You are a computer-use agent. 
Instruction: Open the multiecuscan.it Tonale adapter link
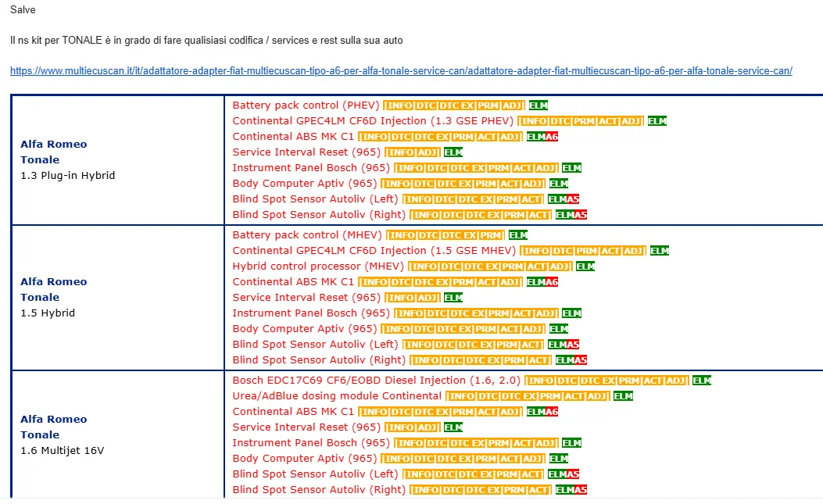coord(401,70)
